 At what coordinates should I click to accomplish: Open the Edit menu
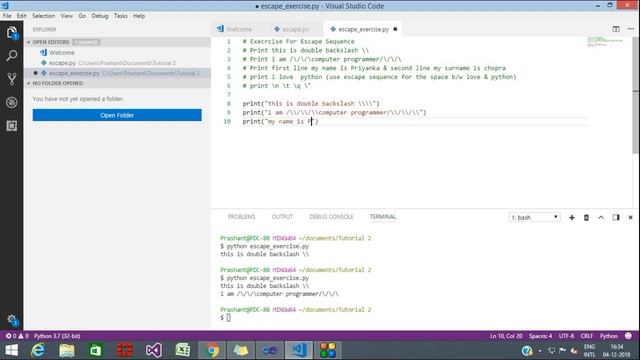[x=21, y=16]
